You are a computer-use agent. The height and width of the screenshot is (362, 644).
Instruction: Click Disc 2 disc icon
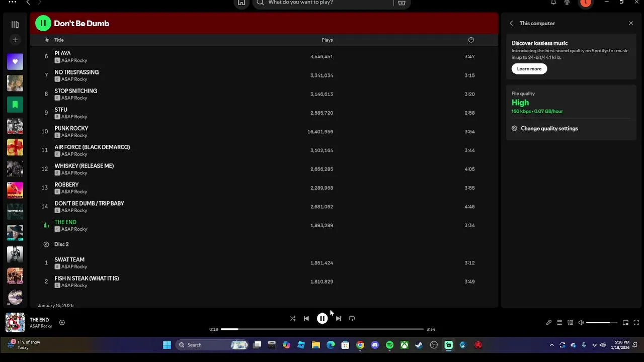point(46,244)
